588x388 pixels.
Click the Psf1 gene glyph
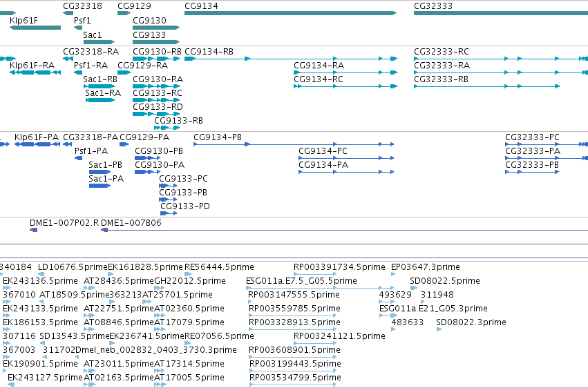point(78,28)
